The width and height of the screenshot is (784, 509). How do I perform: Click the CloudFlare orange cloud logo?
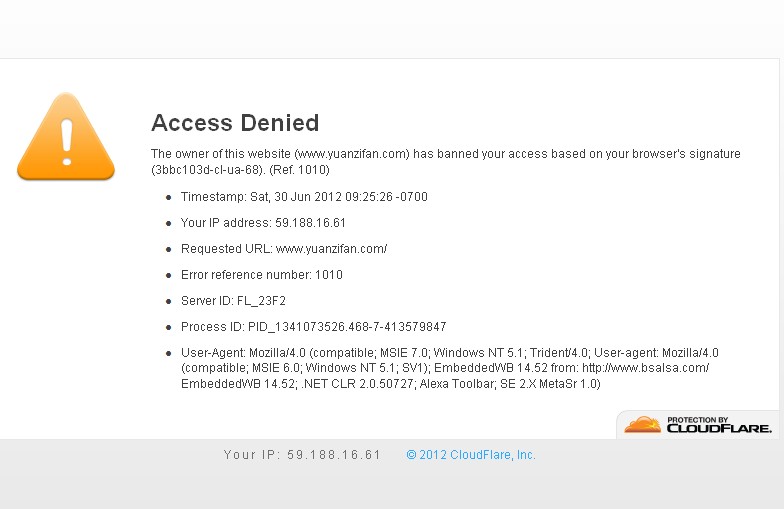643,425
